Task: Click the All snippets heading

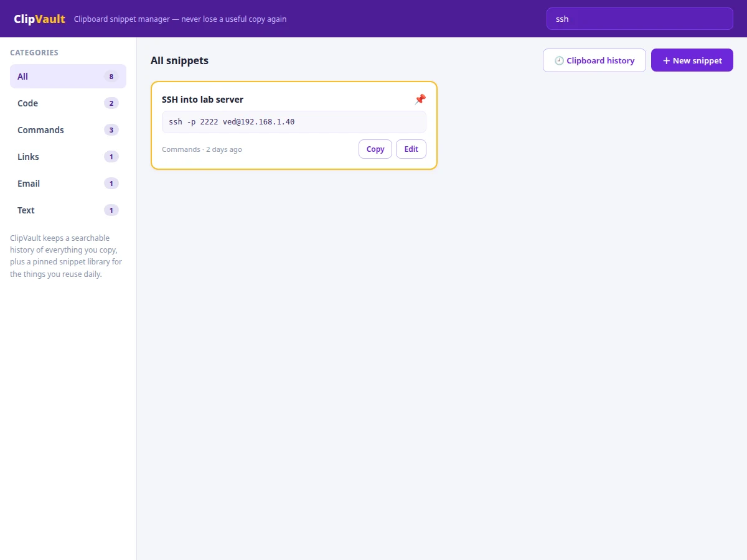Action: pyautogui.click(x=179, y=60)
